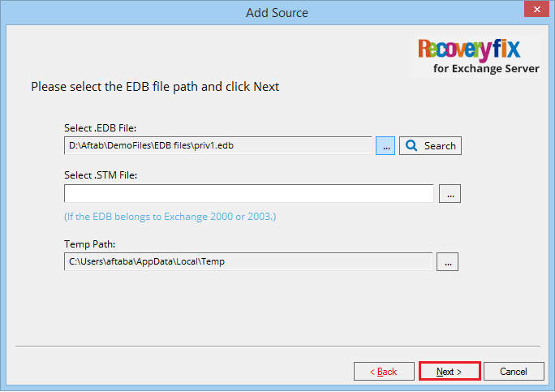This screenshot has width=555, height=392.
Task: Close the Add Source dialog
Action: [536, 10]
